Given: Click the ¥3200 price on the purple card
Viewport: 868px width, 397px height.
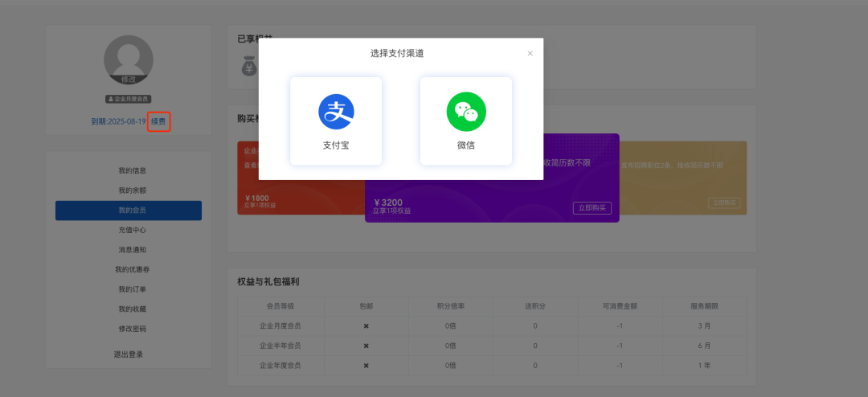Looking at the screenshot, I should point(389,203).
